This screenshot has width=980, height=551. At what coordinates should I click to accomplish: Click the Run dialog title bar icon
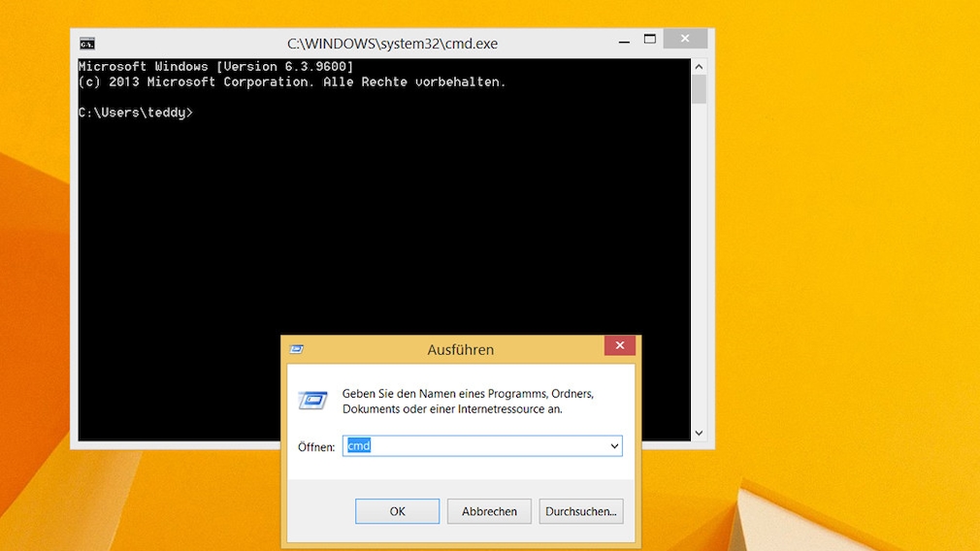[x=297, y=349]
